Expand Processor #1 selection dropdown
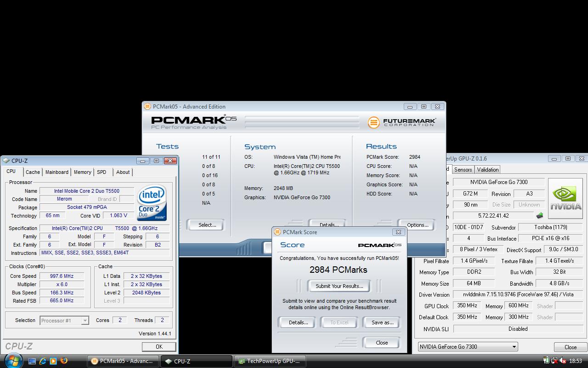Viewport: 588px width, 368px height. pyautogui.click(x=85, y=321)
